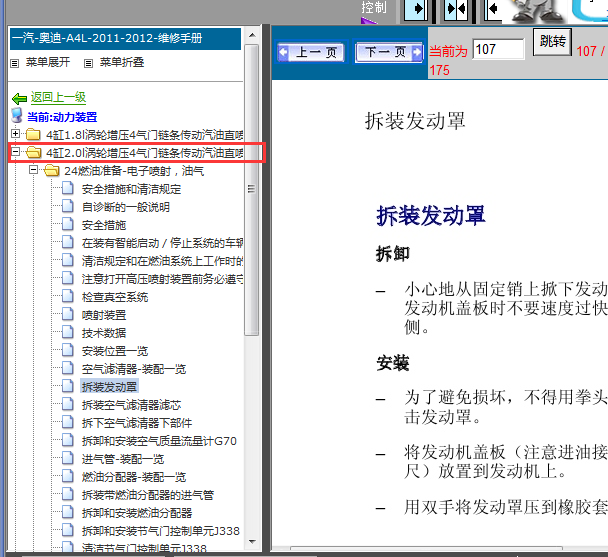Select the 4缸2.0l涡轮增压 open folder icon
This screenshot has width=608, height=557.
click(34, 152)
